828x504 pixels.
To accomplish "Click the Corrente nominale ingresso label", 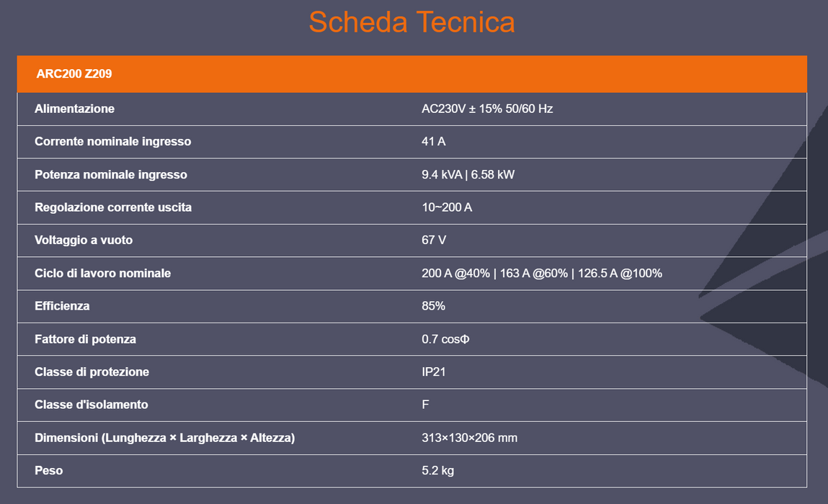I will coord(113,141).
